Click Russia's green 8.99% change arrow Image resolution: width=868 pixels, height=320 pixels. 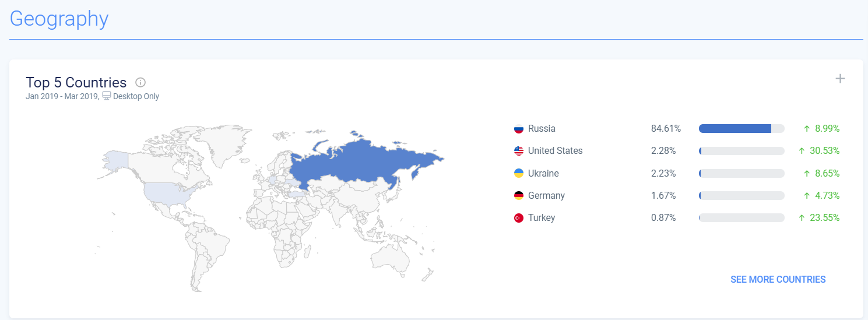click(807, 129)
